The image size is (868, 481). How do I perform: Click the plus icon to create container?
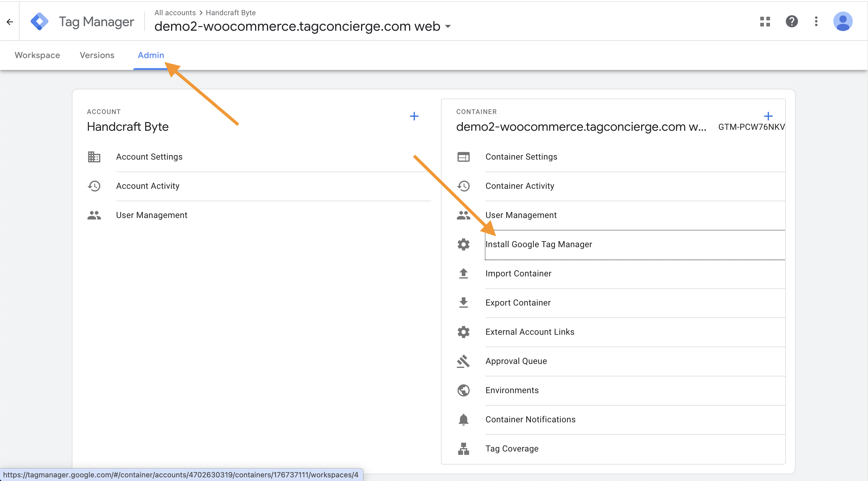[x=768, y=116]
